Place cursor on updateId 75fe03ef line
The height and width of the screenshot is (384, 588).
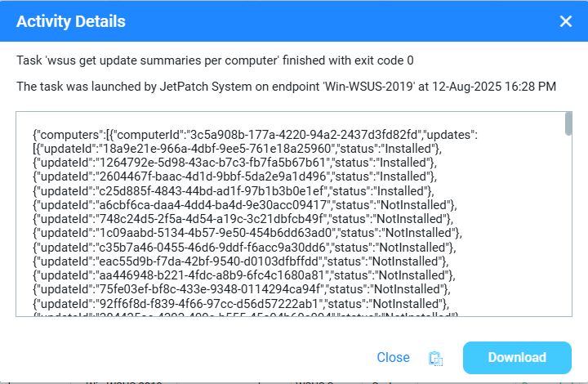[x=245, y=290]
